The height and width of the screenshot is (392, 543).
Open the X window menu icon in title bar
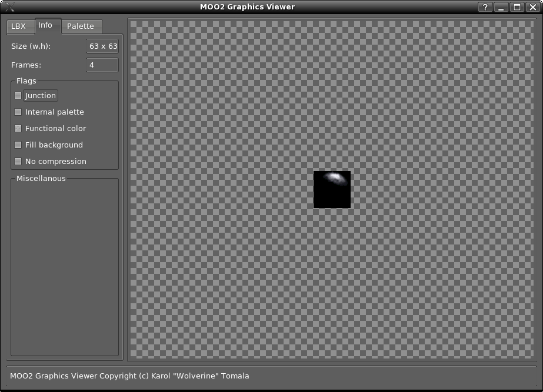pyautogui.click(x=11, y=7)
